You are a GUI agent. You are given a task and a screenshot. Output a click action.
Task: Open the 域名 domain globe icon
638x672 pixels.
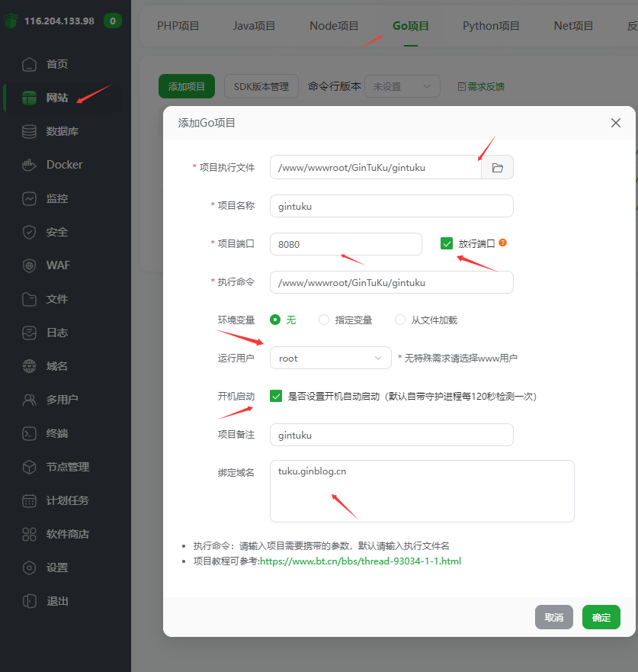coord(29,366)
